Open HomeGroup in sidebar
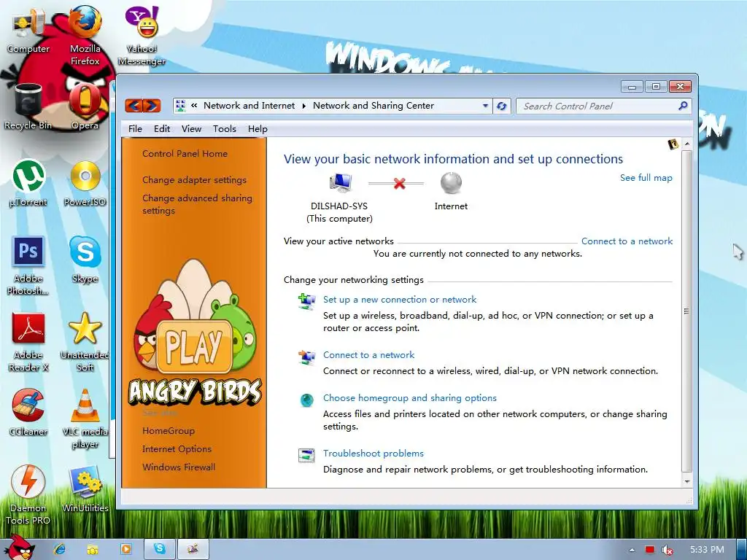 click(x=169, y=431)
